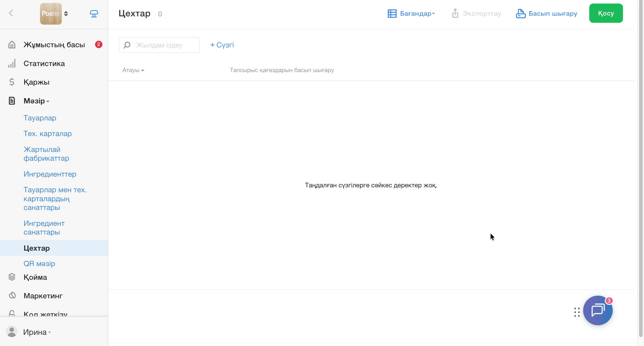The image size is (644, 346).
Task: Open the POS terminal icon
Action: click(94, 13)
